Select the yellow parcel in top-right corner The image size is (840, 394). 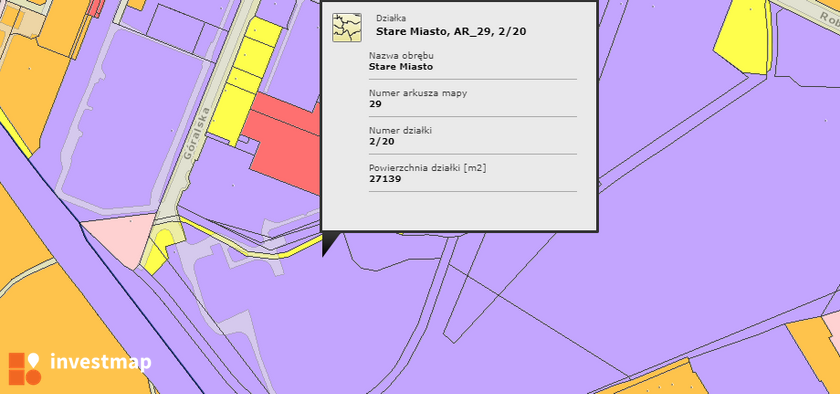744,38
